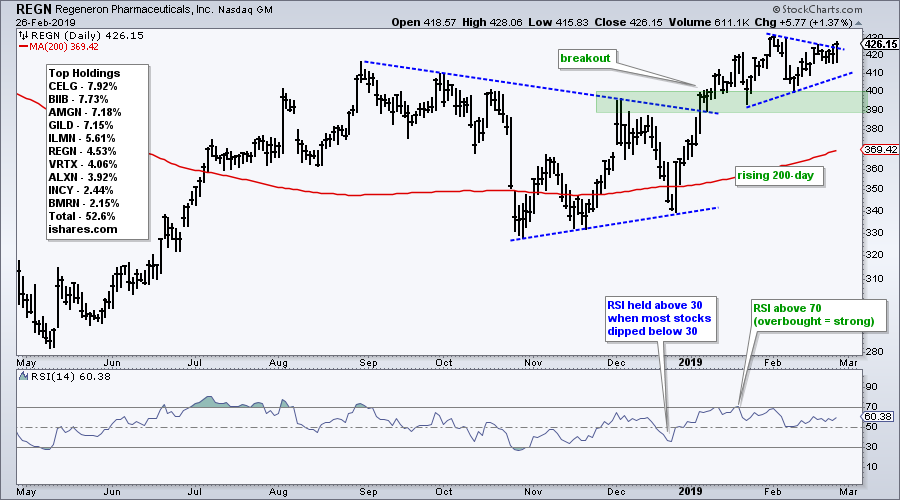
Task: Select the VRTX - 4.06% holding row
Action: pos(83,164)
